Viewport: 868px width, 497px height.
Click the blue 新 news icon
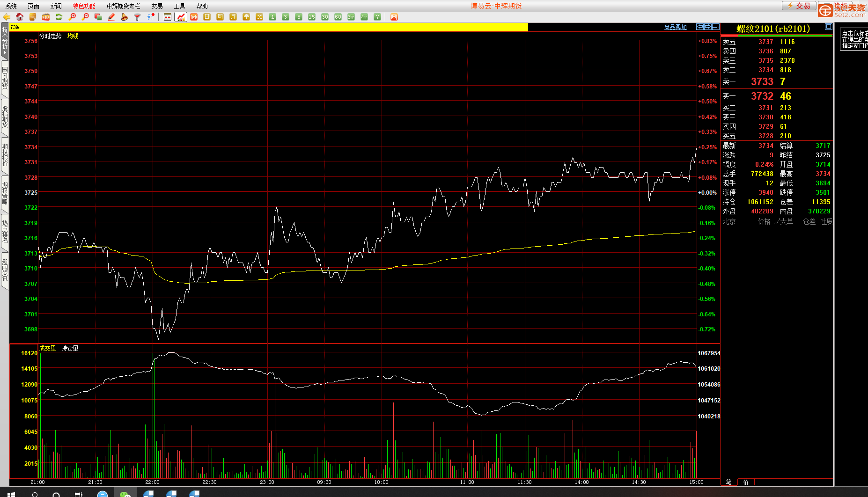(x=151, y=17)
